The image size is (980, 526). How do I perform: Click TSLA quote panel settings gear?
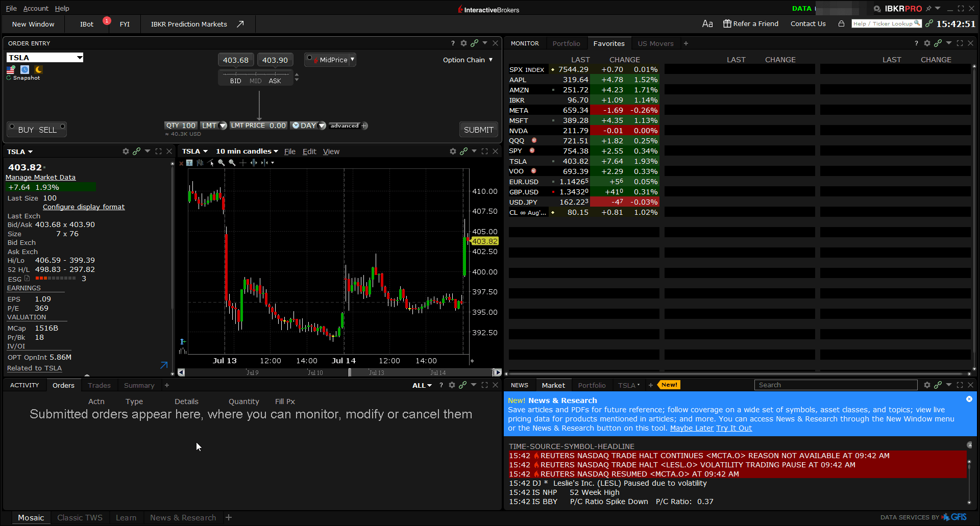click(126, 151)
